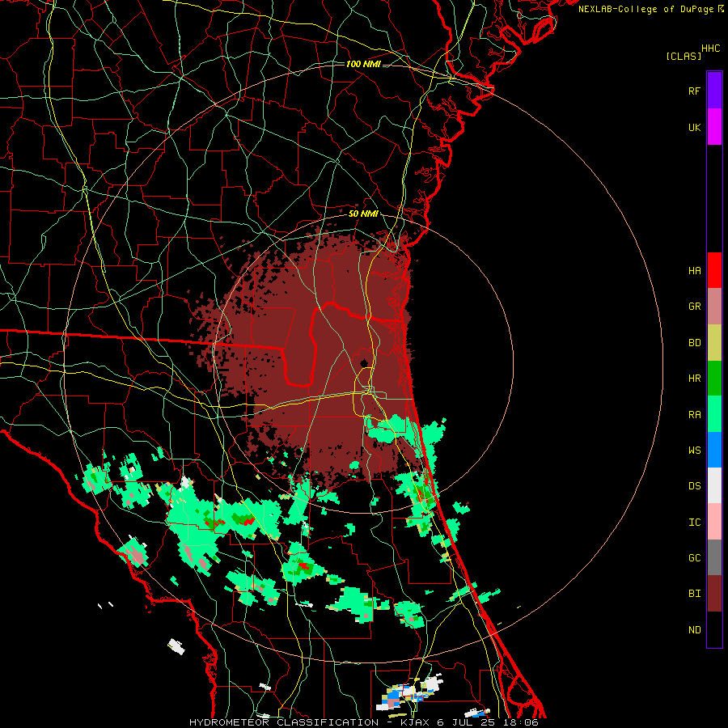Click the "50 NMI" range ring label
Viewport: 728px width, 728px height.
[363, 214]
